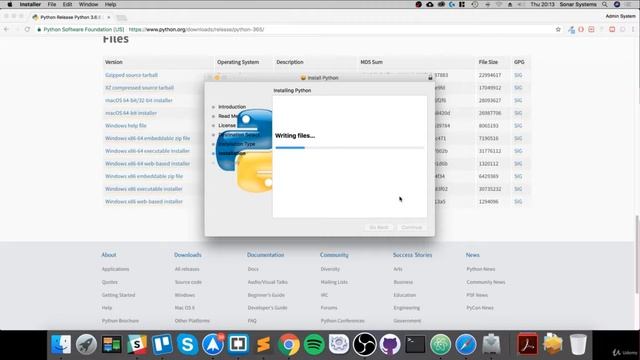Open Launchpad rocket icon in dock
Image resolution: width=640 pixels, height=360 pixels.
coord(86,344)
